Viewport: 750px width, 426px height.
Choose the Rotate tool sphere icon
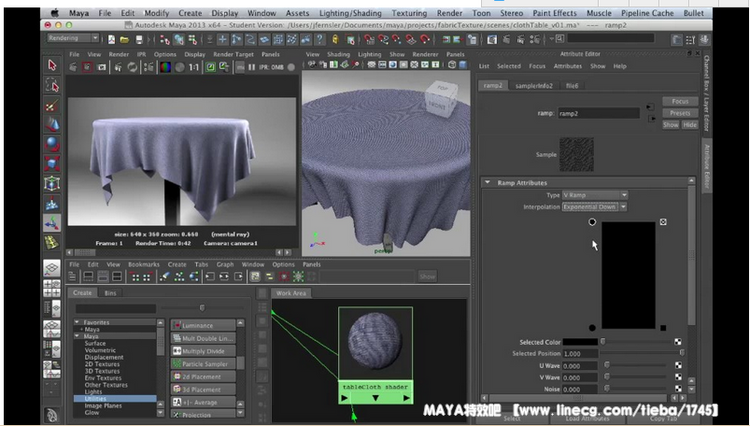coord(52,144)
